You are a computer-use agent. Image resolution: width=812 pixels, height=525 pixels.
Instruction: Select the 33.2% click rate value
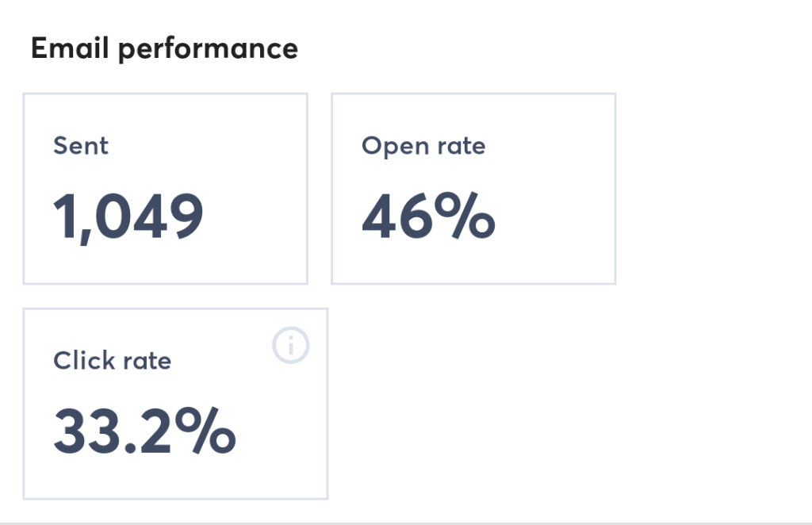coord(144,430)
